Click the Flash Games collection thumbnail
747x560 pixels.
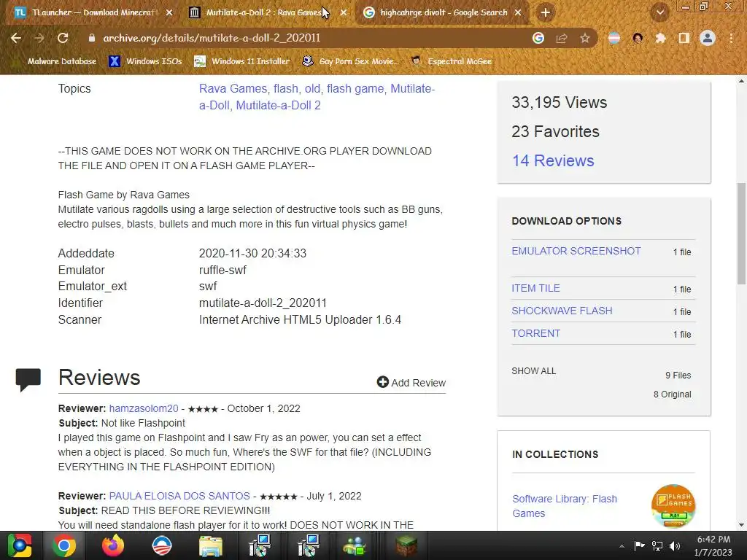[673, 506]
